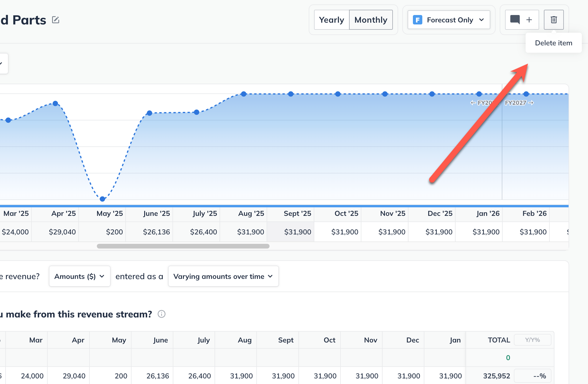Viewport: 588px width, 384px height.
Task: Click the trash can delete icon
Action: (x=554, y=20)
